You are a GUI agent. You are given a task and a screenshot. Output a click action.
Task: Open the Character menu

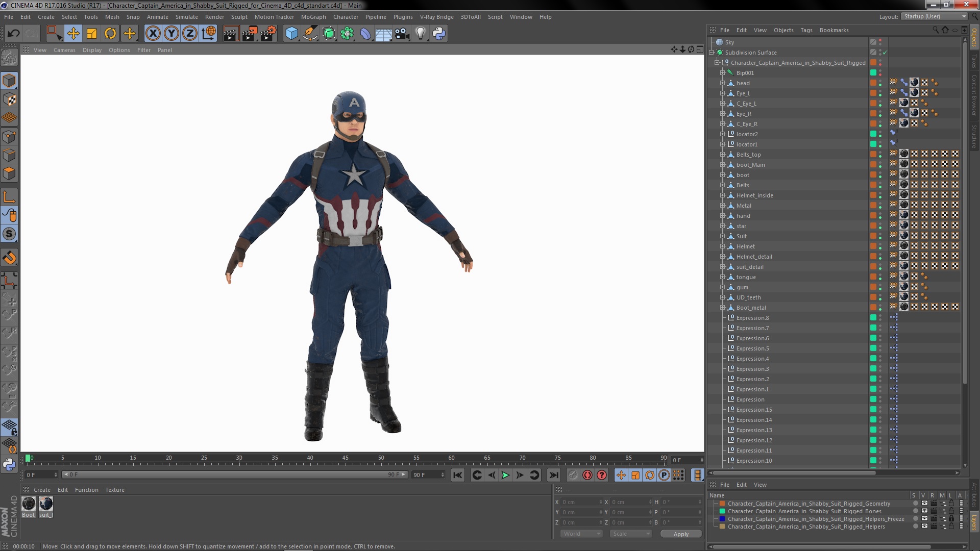click(x=346, y=17)
